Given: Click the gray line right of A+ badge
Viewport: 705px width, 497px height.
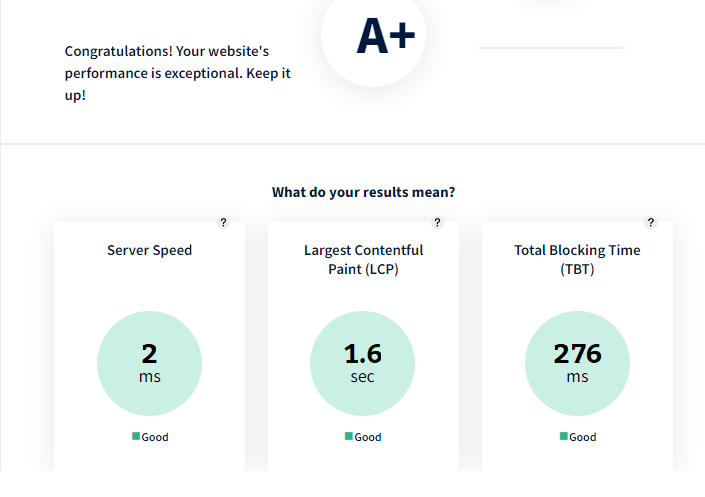Looking at the screenshot, I should (x=551, y=47).
